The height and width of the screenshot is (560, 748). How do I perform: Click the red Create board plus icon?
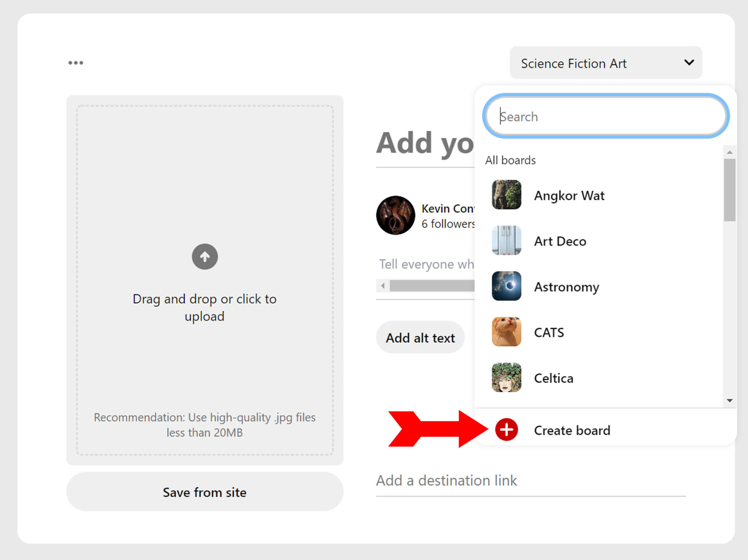(x=506, y=430)
